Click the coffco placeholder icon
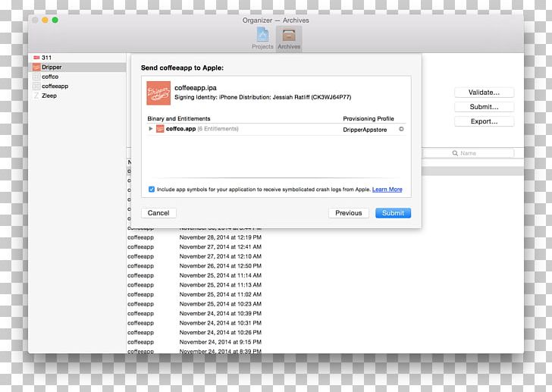Image resolution: width=552 pixels, height=392 pixels. (36, 77)
